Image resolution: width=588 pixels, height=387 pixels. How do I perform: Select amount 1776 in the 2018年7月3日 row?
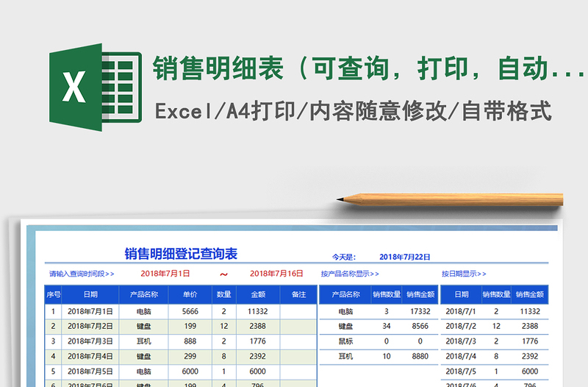tap(258, 341)
